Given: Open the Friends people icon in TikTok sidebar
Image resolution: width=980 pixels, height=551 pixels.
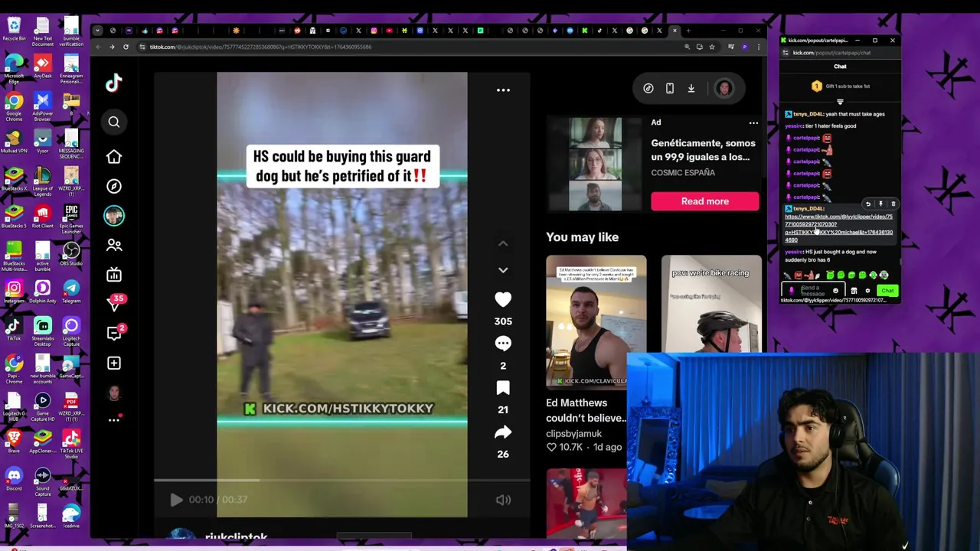Looking at the screenshot, I should (113, 245).
